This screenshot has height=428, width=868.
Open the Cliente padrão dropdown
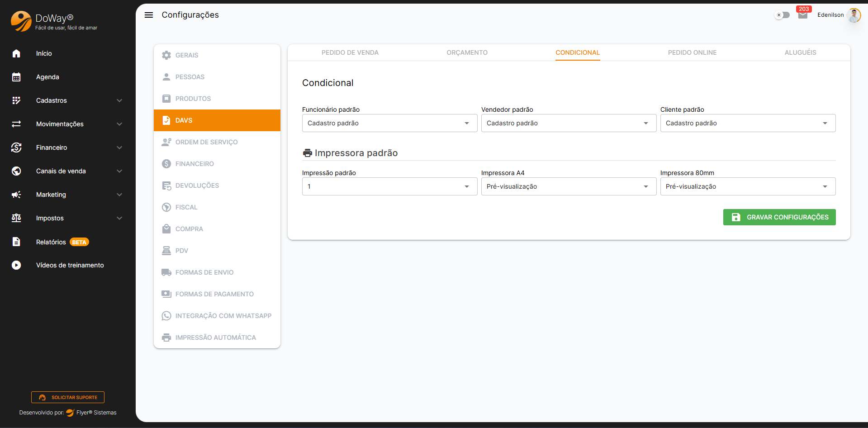pyautogui.click(x=747, y=123)
